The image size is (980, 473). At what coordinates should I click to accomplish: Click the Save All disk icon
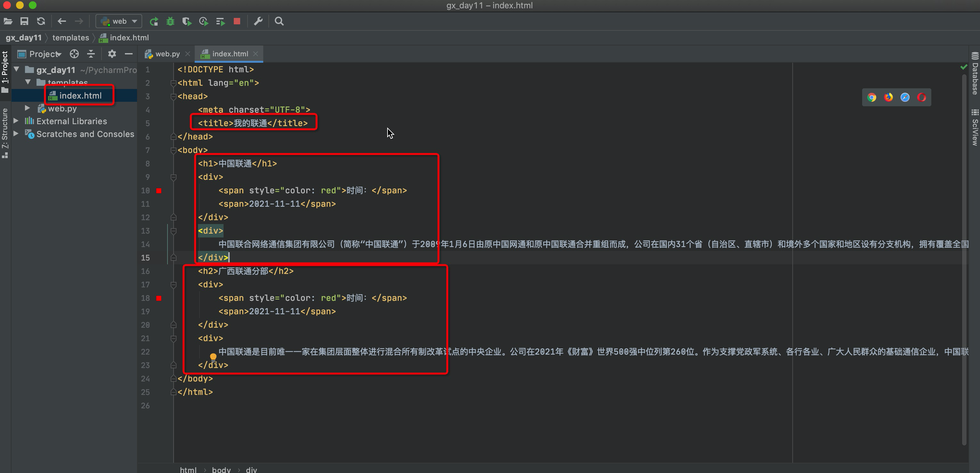coord(24,21)
